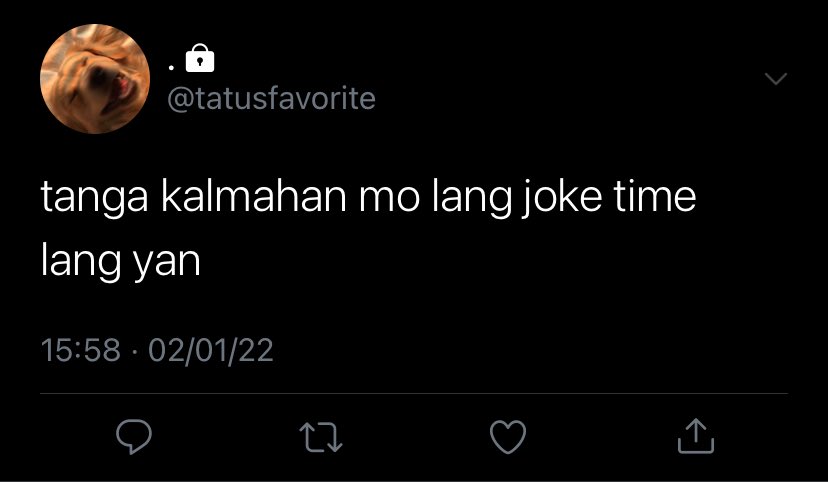Open the dog profile picture avatar
Image resolution: width=828 pixels, height=482 pixels.
[95, 79]
